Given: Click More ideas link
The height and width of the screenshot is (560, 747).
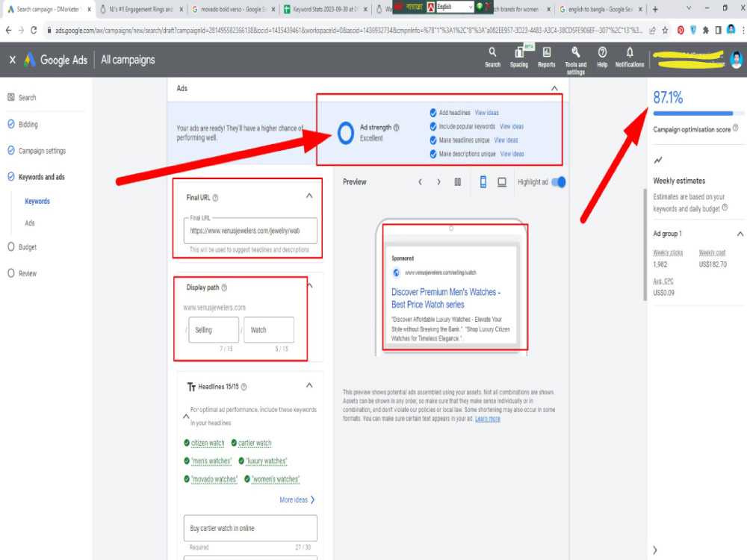Looking at the screenshot, I should tap(297, 500).
